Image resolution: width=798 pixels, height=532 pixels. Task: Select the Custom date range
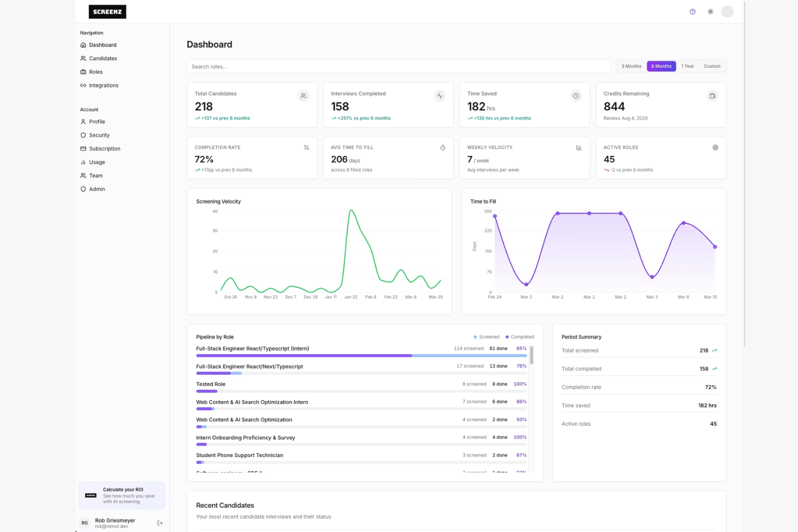tap(712, 66)
